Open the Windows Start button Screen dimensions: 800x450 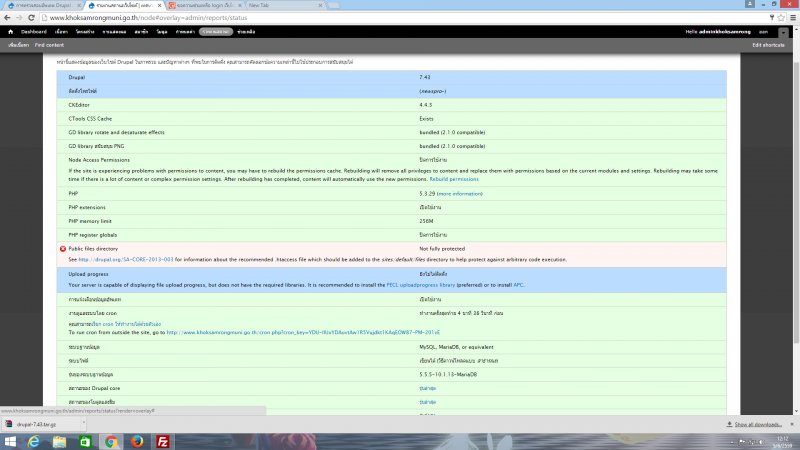(x=10, y=442)
